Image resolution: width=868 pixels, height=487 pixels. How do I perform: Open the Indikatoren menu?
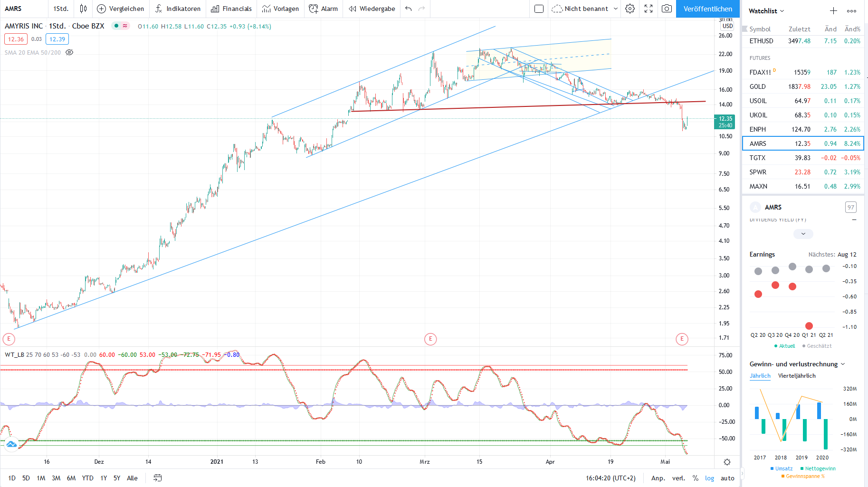178,9
